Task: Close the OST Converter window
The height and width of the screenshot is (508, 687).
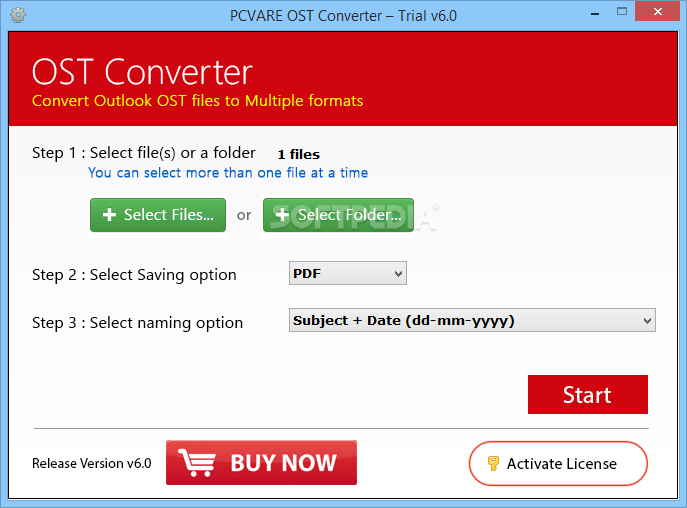Action: point(657,11)
